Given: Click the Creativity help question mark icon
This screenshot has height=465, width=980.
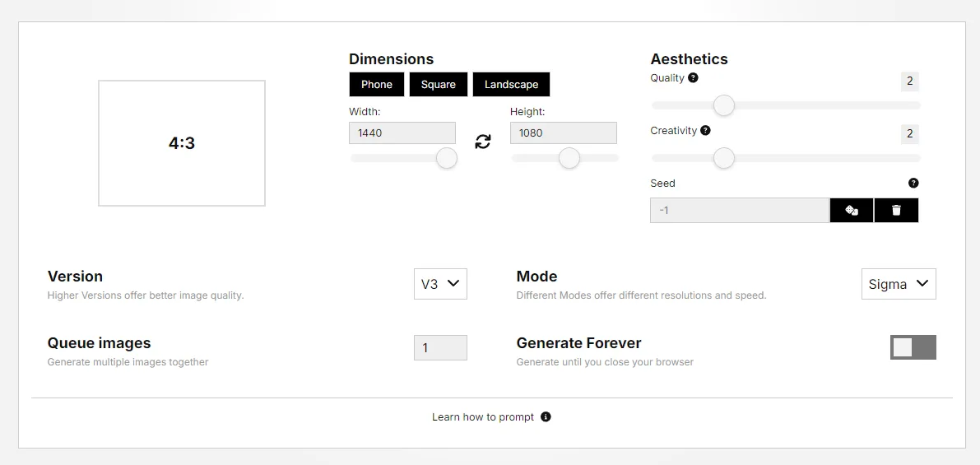Looking at the screenshot, I should pyautogui.click(x=705, y=131).
